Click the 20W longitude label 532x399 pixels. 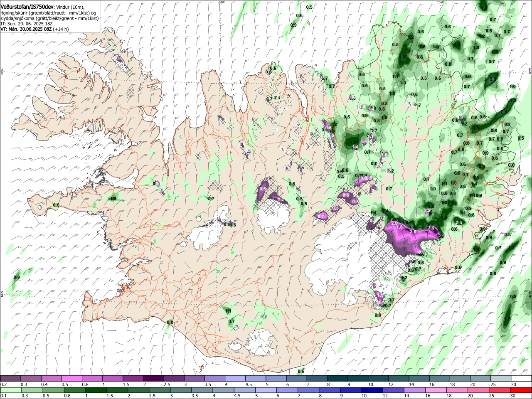(x=221, y=2)
